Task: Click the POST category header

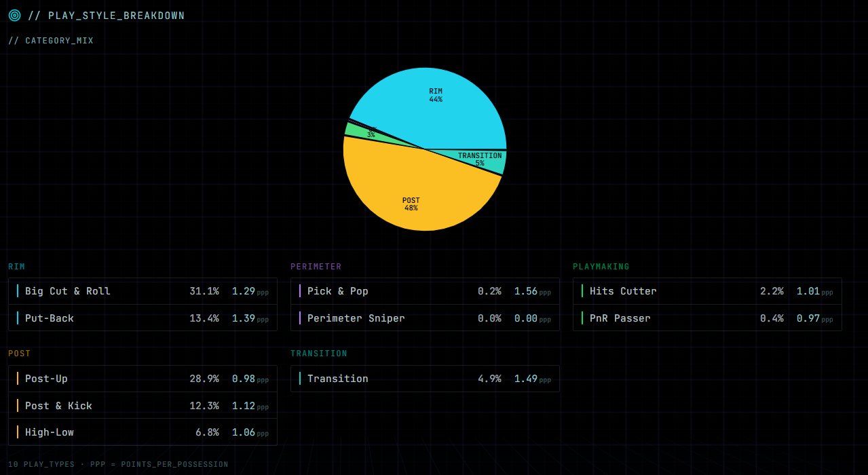Action: click(19, 354)
